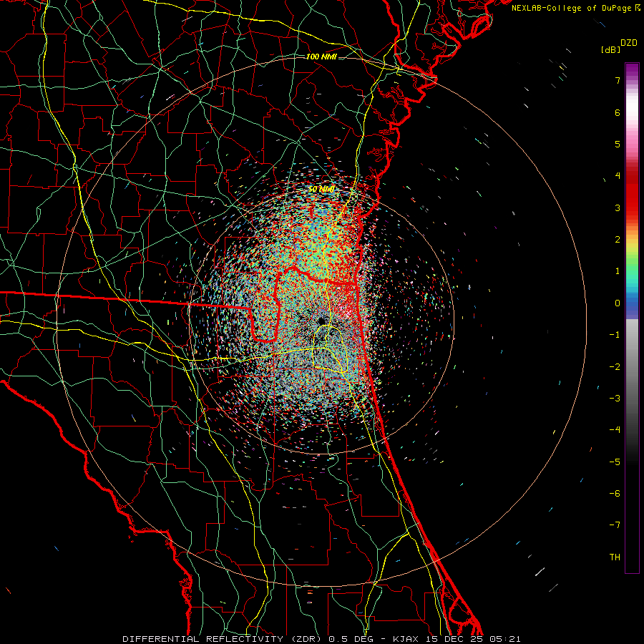Click the NEXLAB-College of DuPage label
Viewport: 644px width, 644px height.
tap(571, 8)
